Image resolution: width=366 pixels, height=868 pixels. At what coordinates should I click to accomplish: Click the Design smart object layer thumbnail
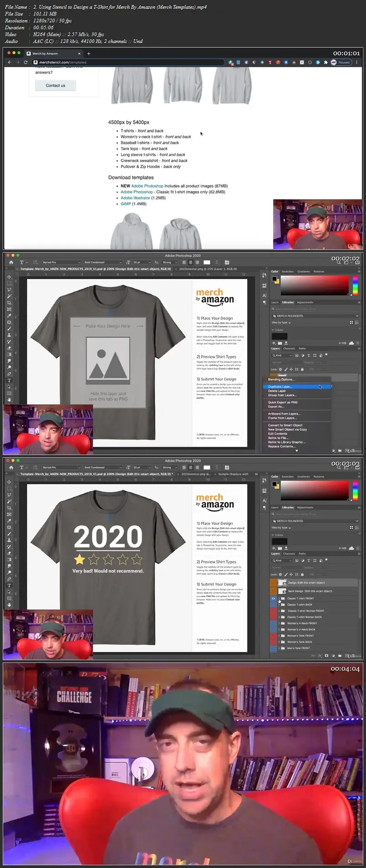(282, 583)
